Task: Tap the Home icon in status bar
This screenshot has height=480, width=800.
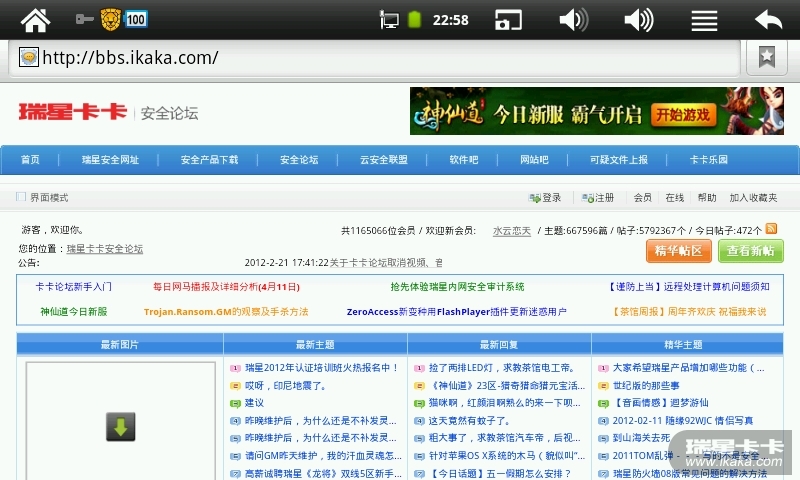Action: pos(35,20)
